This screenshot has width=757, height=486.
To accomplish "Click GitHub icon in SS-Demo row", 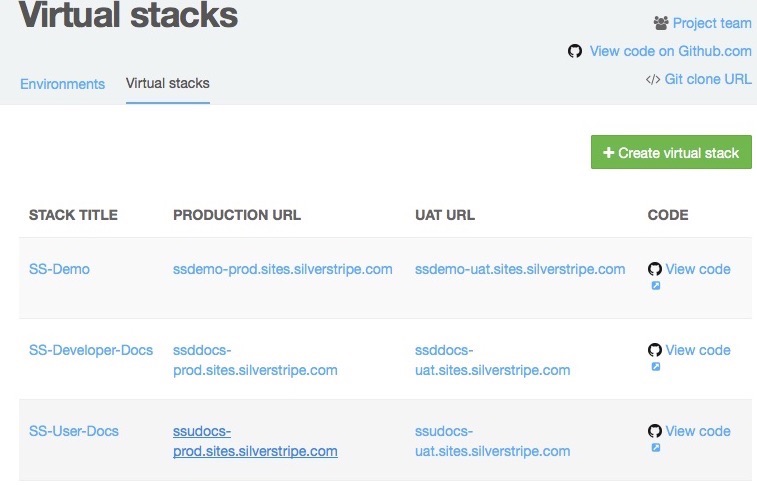I will [655, 269].
